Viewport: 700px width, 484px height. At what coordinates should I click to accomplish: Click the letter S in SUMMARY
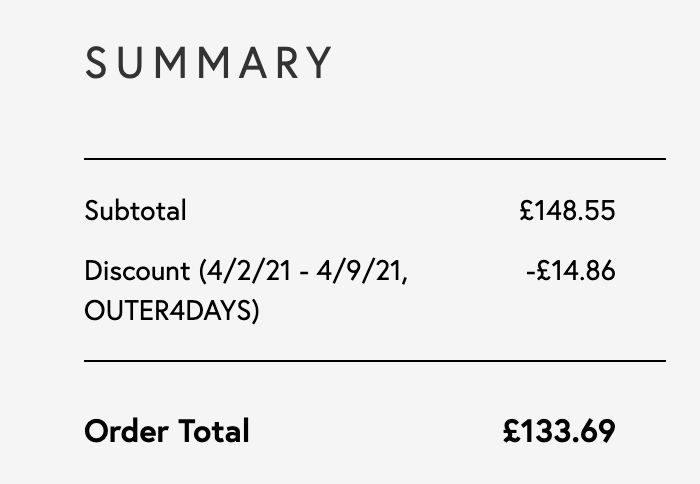(x=96, y=63)
